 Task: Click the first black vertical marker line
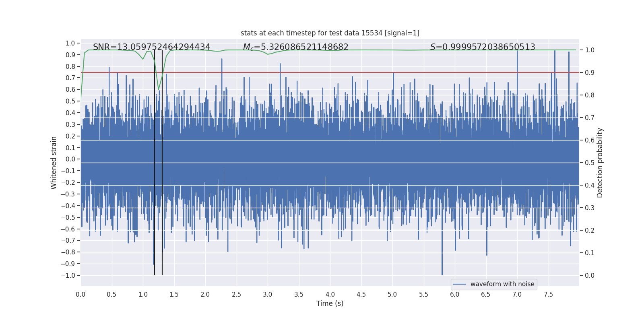tap(155, 163)
